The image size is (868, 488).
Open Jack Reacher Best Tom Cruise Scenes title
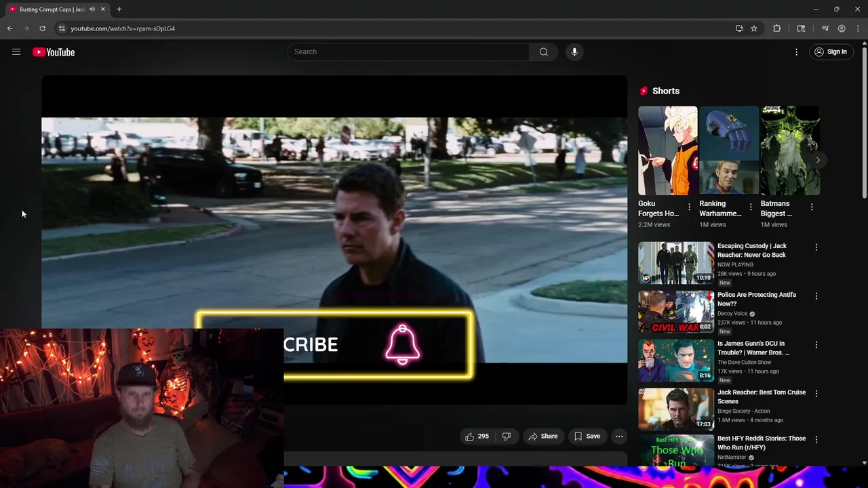pos(762,396)
